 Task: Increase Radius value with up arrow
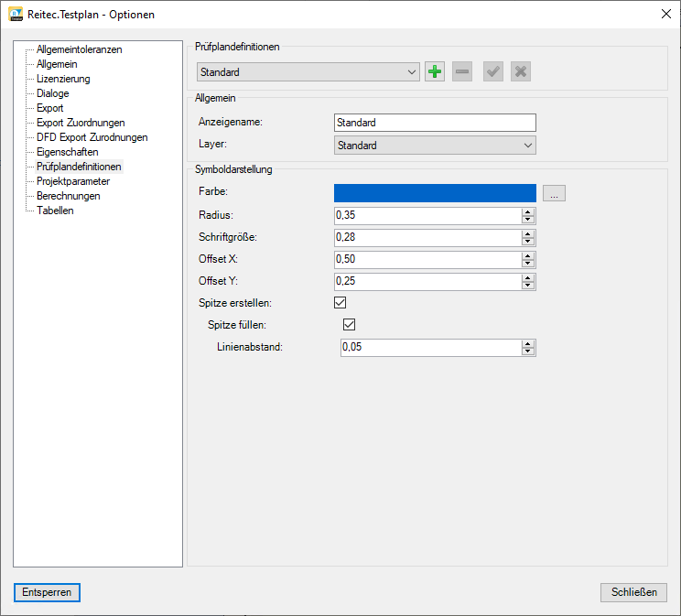tap(528, 211)
